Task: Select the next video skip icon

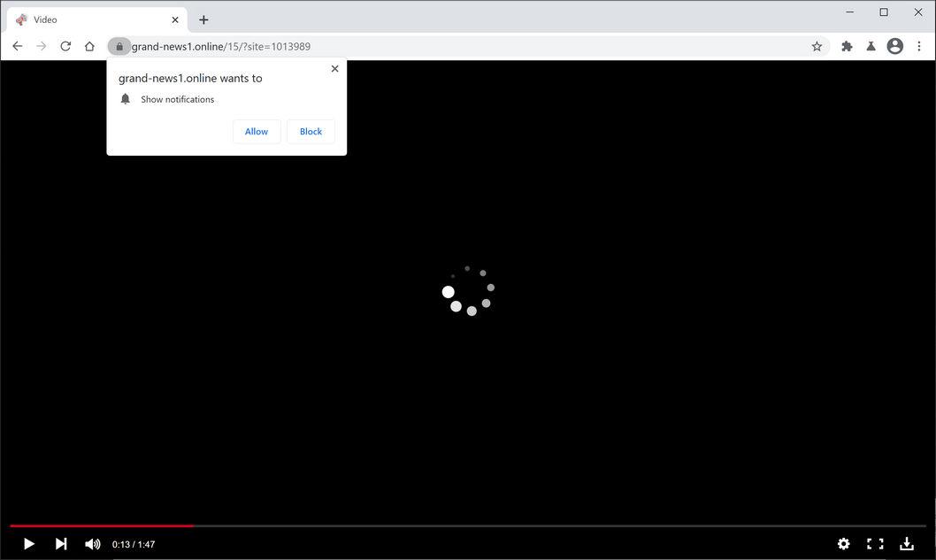Action: coord(60,544)
